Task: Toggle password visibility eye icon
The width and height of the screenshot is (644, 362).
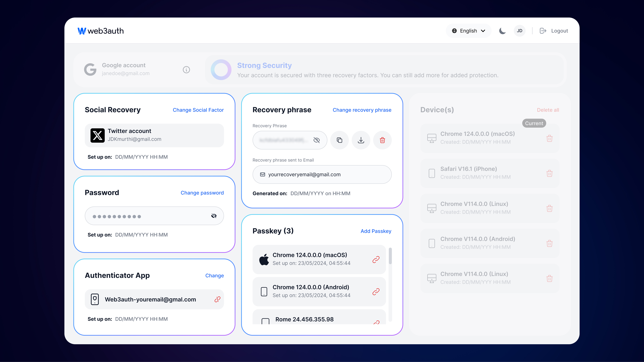Action: coord(214,216)
